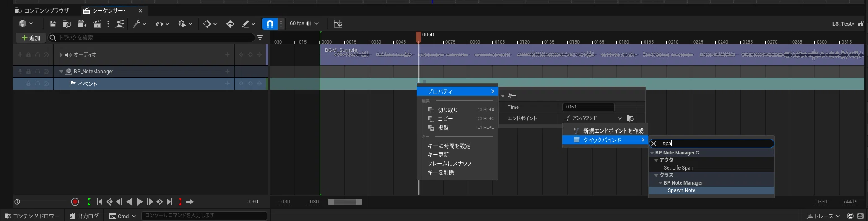Go to previous key on オーディオ track
The width and height of the screenshot is (868, 221).
(x=241, y=54)
